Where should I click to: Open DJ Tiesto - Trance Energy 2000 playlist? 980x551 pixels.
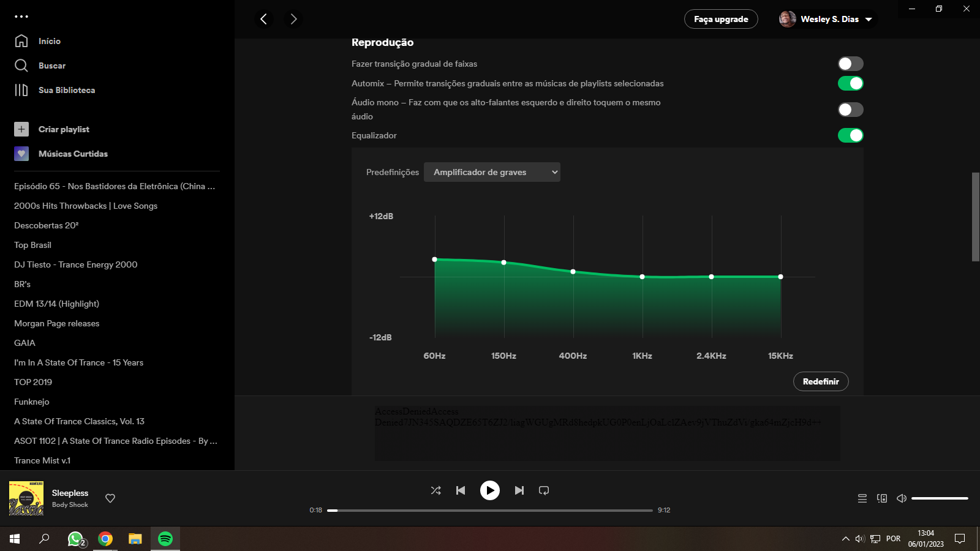tap(75, 264)
